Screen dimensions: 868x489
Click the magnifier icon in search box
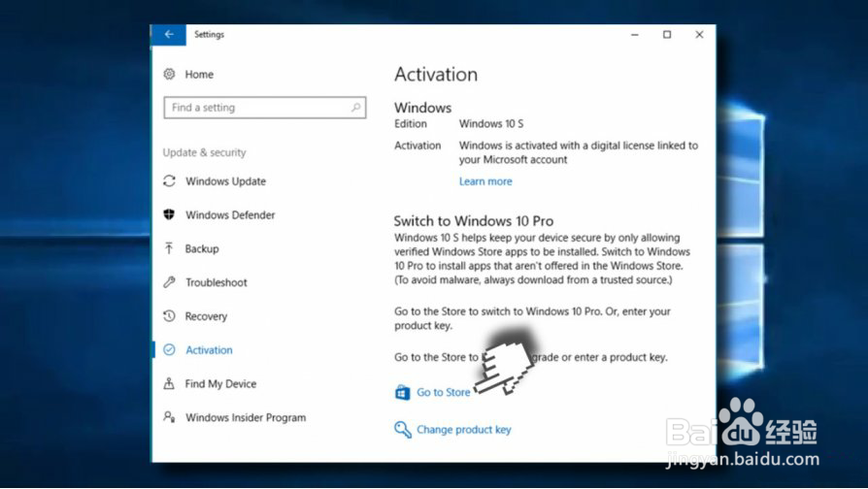point(355,108)
